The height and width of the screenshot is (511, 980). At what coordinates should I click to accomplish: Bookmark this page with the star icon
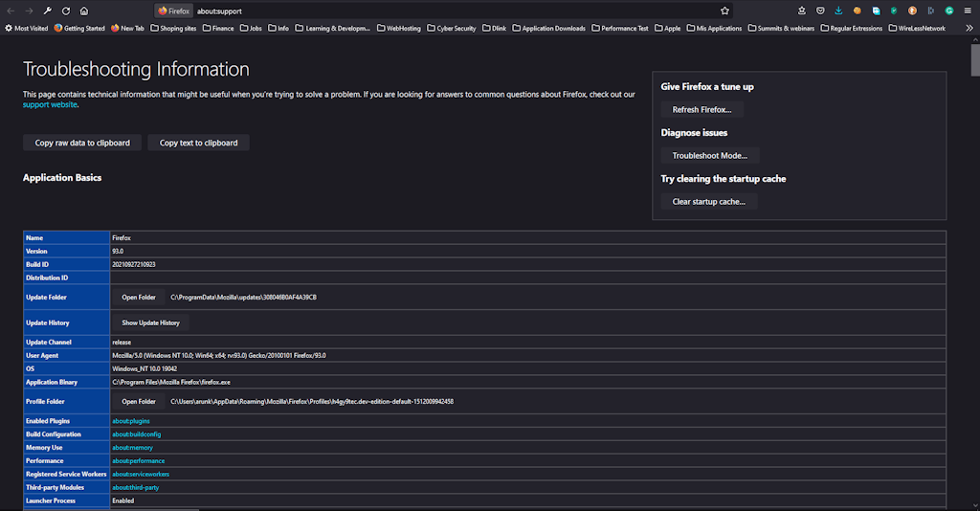724,11
